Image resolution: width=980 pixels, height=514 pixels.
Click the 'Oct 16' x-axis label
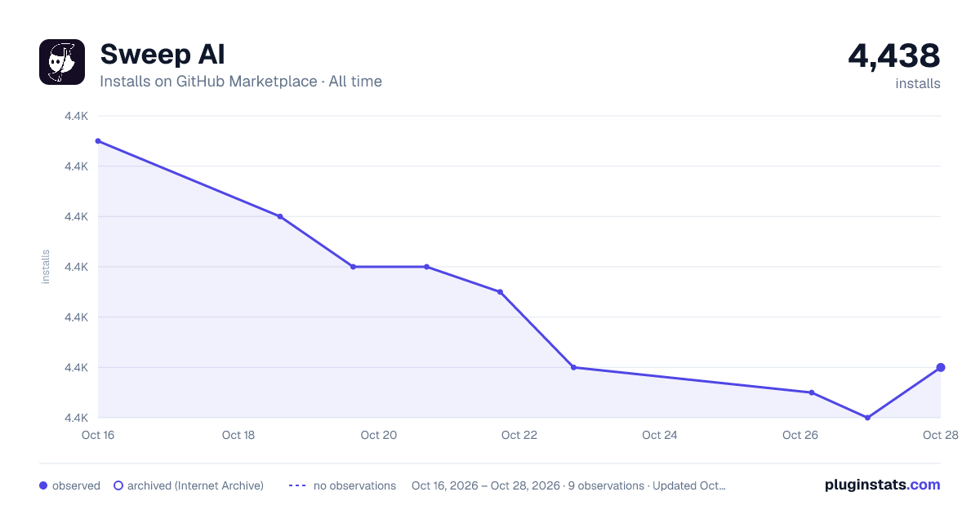tap(98, 435)
